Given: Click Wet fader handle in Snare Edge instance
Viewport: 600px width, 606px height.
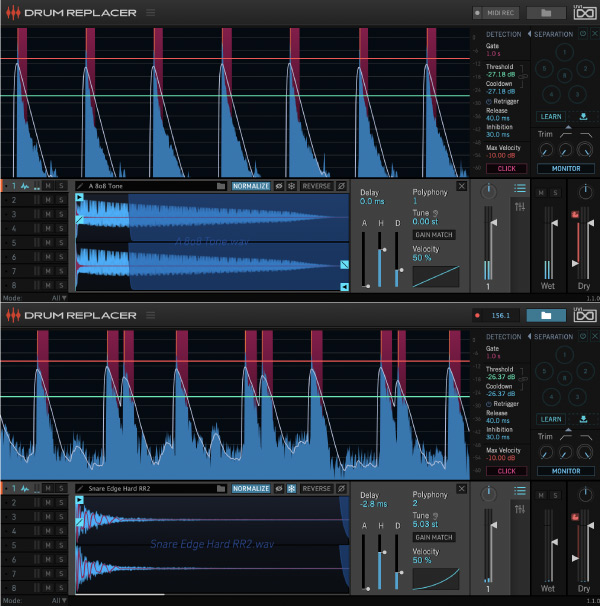Looking at the screenshot, I should click(554, 542).
